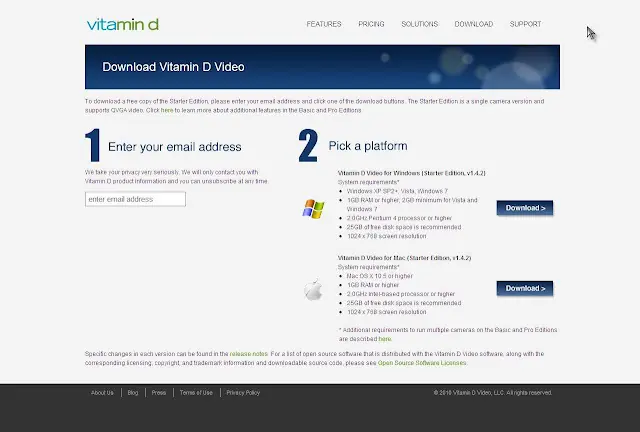
Task: Click '2.0GHz Intel-based processor or higher' text
Action: 401,294
